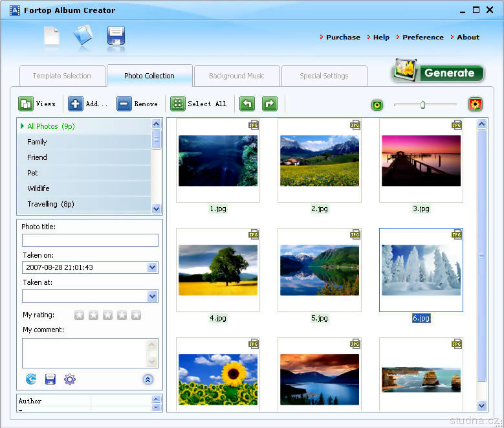
Task: Click the refresh icon below comment box
Action: [31, 379]
